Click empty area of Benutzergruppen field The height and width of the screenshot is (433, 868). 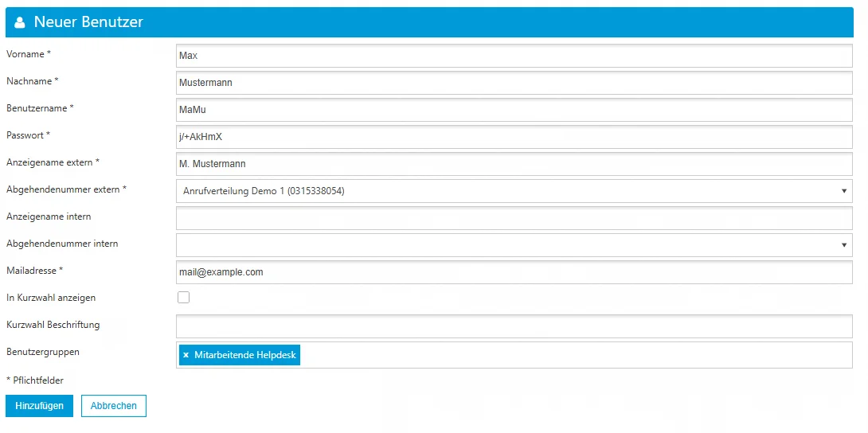pos(573,355)
